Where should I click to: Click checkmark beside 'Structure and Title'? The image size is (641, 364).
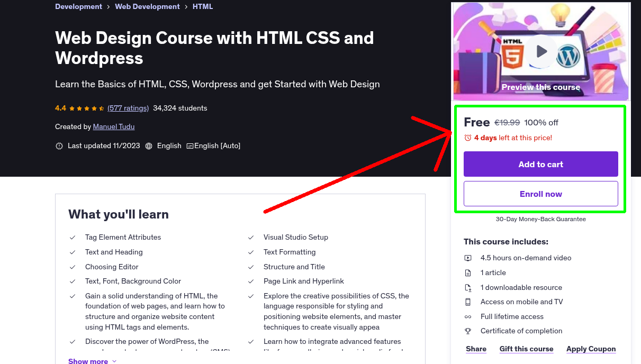[x=251, y=267]
